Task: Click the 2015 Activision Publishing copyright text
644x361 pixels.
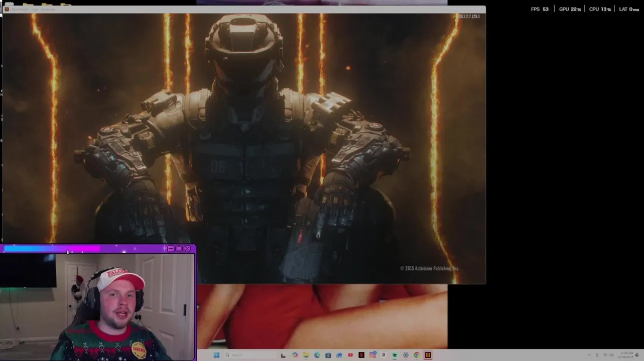Action: point(430,268)
